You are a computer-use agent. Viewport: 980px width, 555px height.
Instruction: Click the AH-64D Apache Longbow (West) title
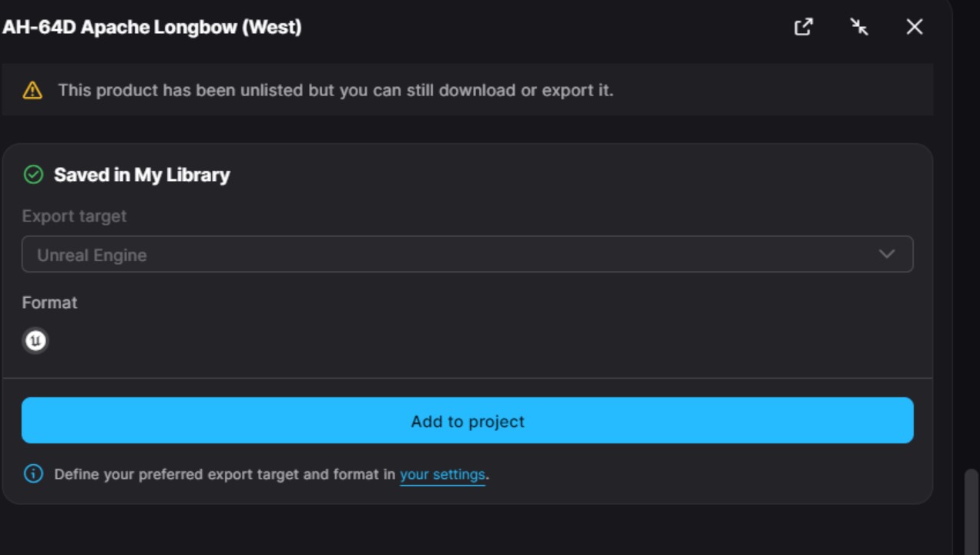[152, 27]
